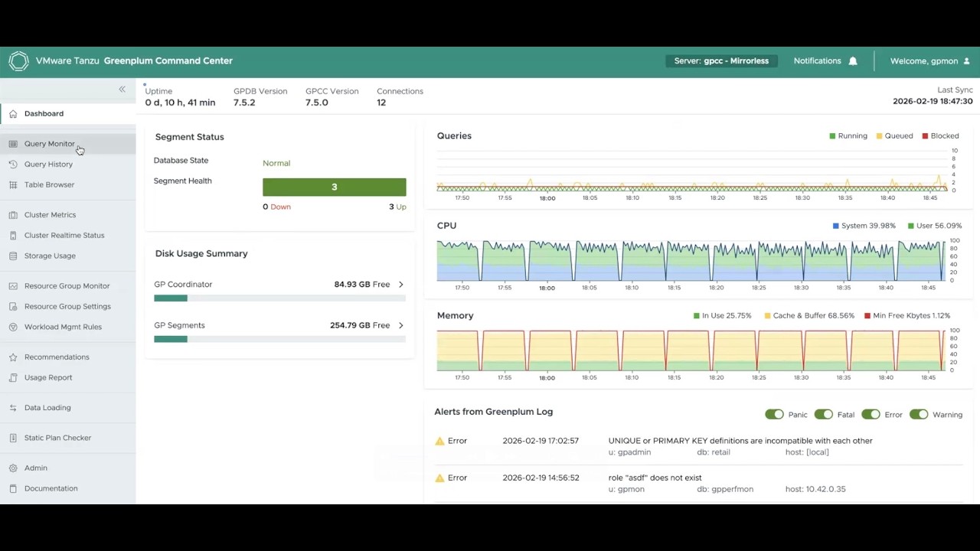The image size is (980, 551).
Task: Open the Dashboard menu item
Action: click(67, 114)
